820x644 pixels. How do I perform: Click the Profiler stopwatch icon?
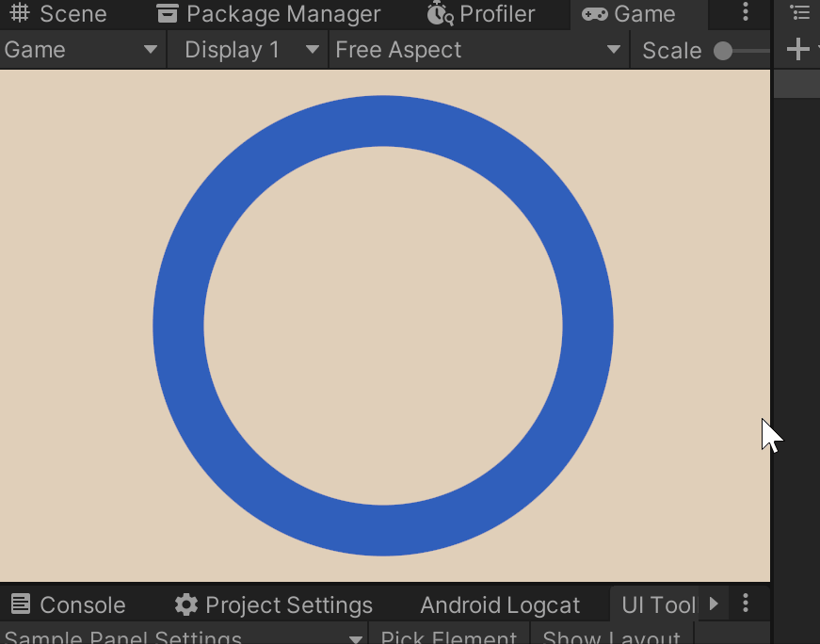point(440,13)
